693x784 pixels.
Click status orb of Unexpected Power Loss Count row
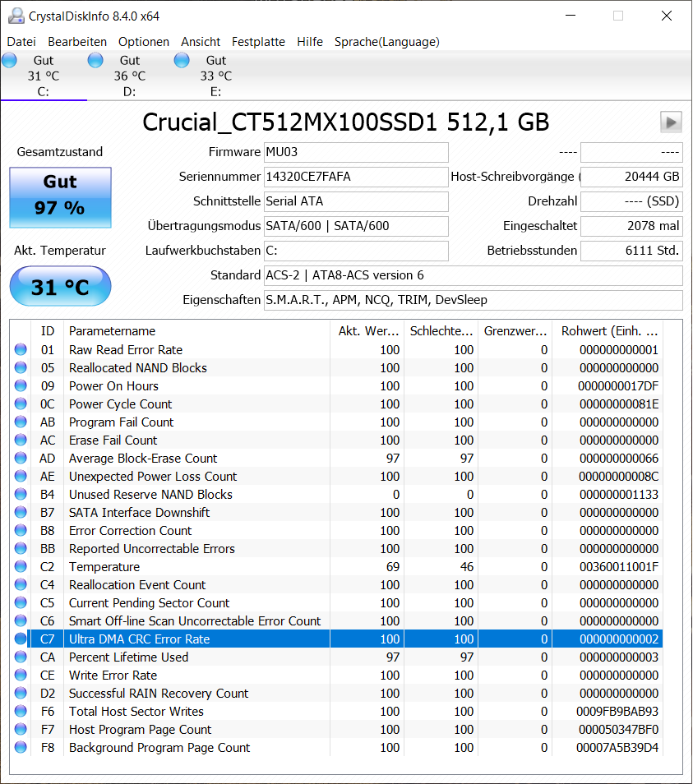click(21, 476)
